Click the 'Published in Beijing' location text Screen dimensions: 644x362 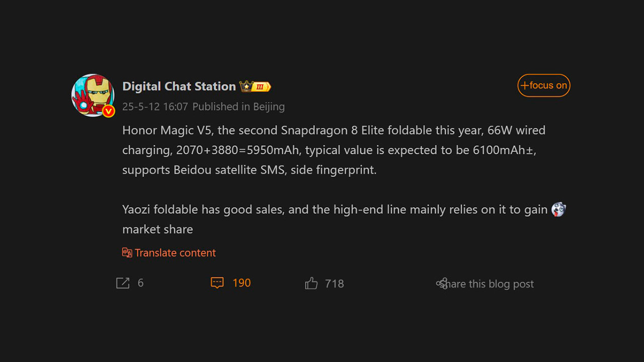(238, 107)
